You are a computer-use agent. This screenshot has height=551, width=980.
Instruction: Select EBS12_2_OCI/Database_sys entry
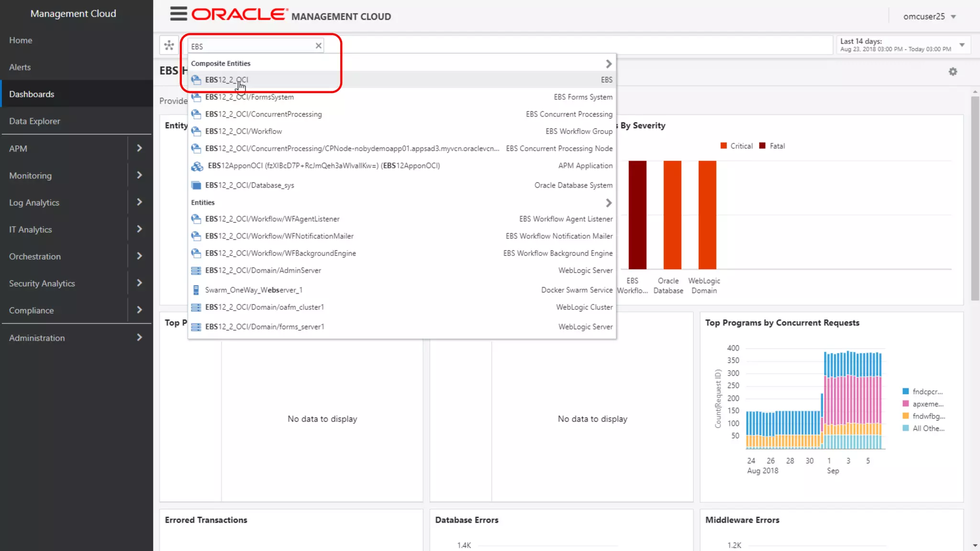pos(402,186)
